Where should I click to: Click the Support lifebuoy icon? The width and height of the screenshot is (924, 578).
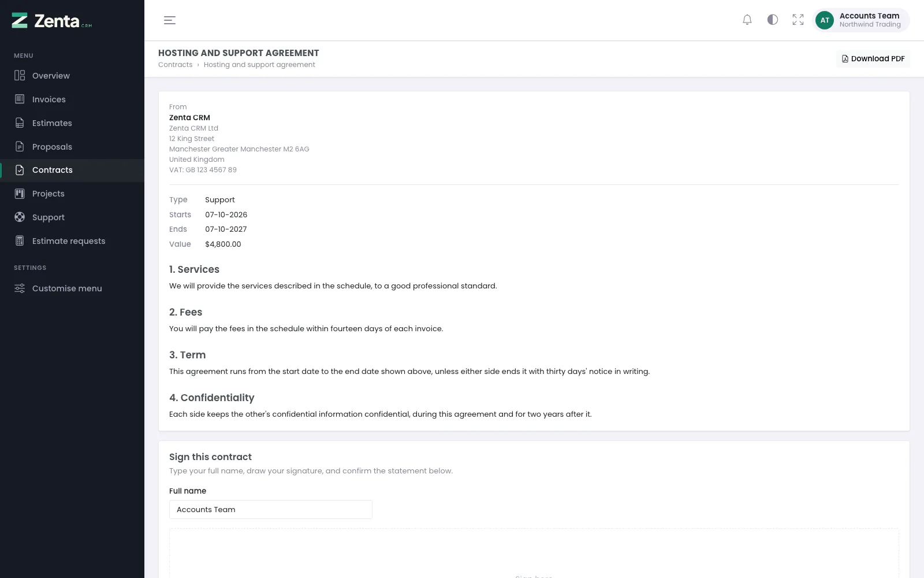20,217
